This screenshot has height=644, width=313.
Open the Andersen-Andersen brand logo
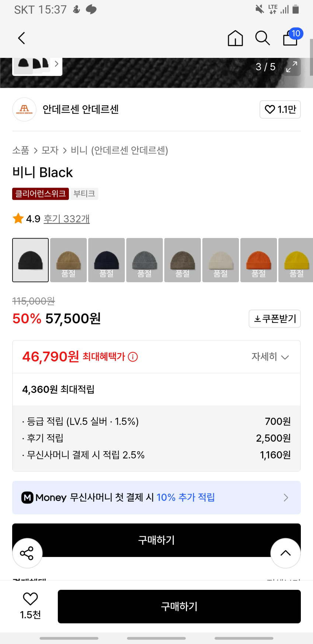[x=24, y=109]
